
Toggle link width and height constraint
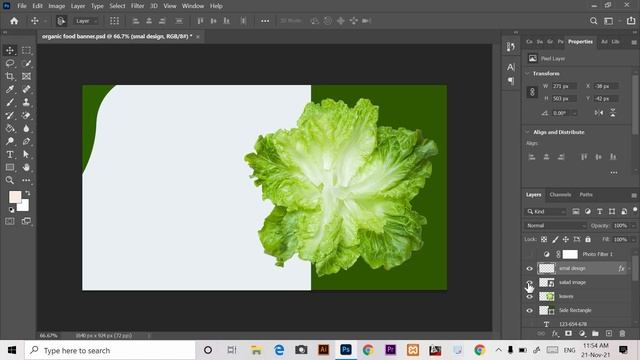(x=532, y=92)
